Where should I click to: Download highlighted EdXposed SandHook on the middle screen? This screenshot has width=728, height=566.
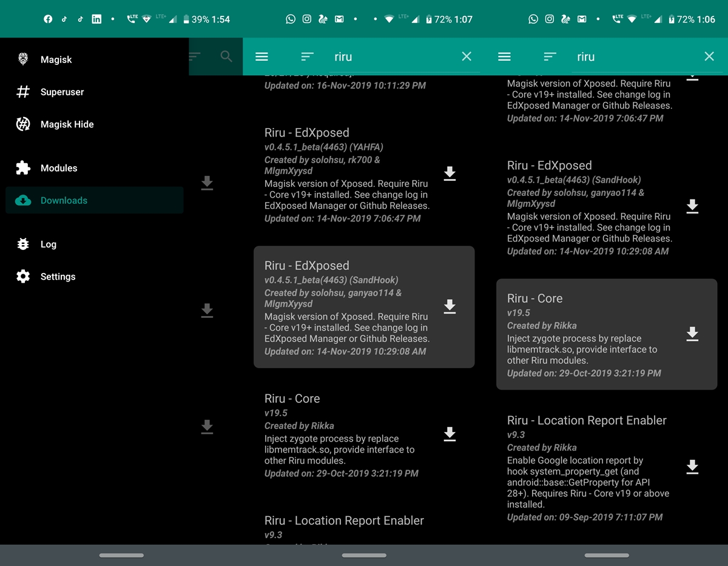pos(450,306)
